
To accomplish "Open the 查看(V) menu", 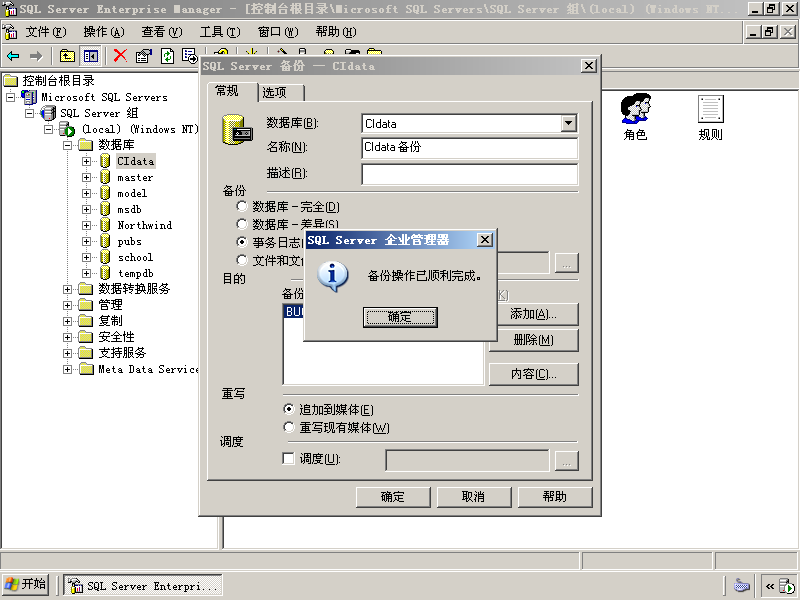I will click(162, 32).
